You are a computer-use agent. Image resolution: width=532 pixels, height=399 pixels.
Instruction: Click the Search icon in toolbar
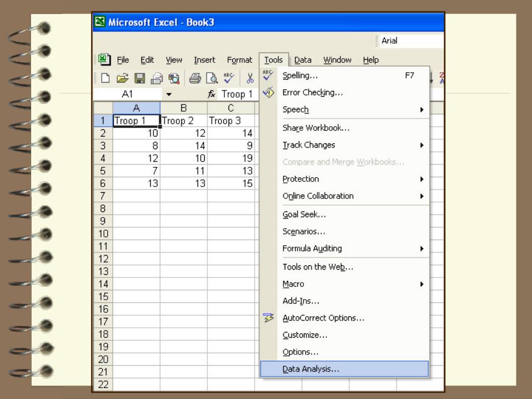(x=174, y=78)
